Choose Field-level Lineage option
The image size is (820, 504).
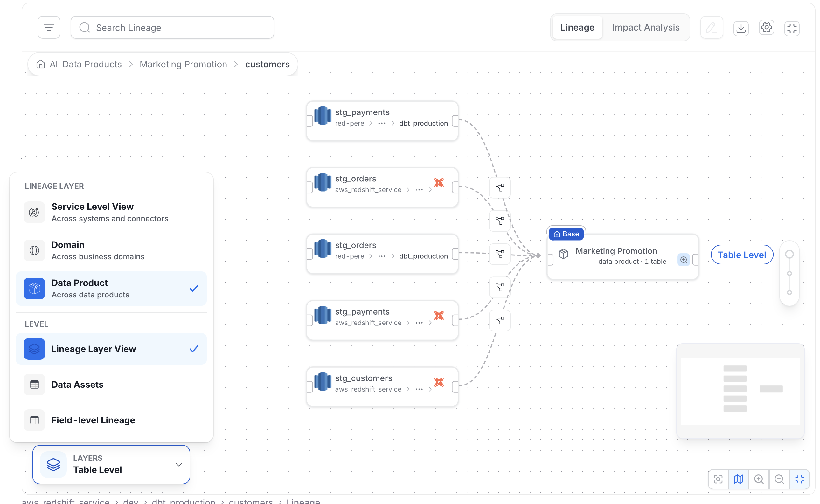(111, 420)
